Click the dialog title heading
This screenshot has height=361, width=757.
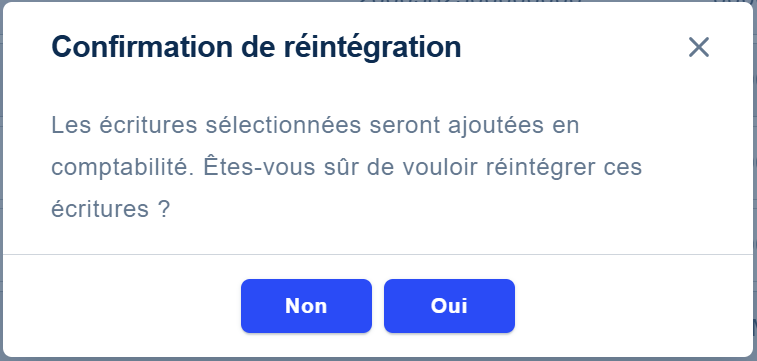click(256, 47)
